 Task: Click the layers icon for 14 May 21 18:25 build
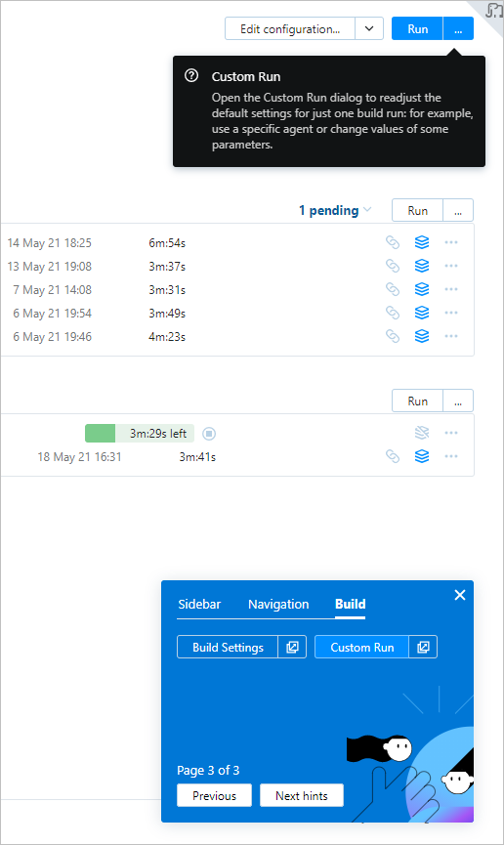pyautogui.click(x=422, y=242)
